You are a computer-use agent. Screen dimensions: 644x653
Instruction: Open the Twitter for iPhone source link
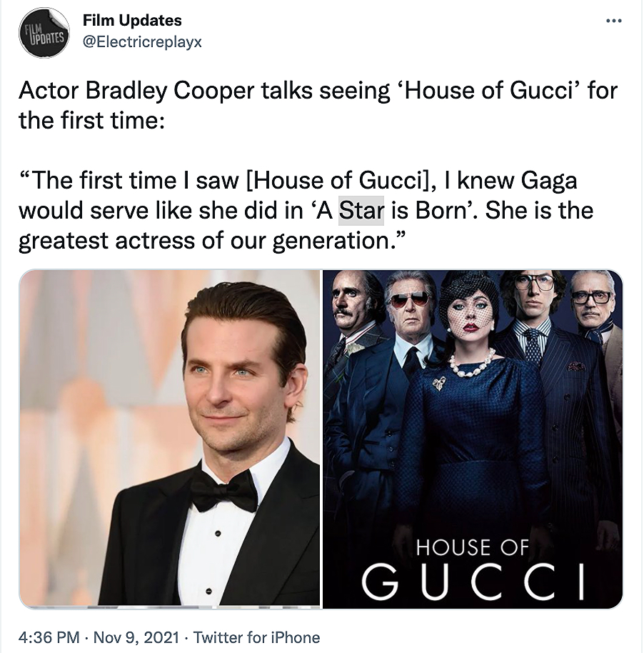(x=256, y=637)
